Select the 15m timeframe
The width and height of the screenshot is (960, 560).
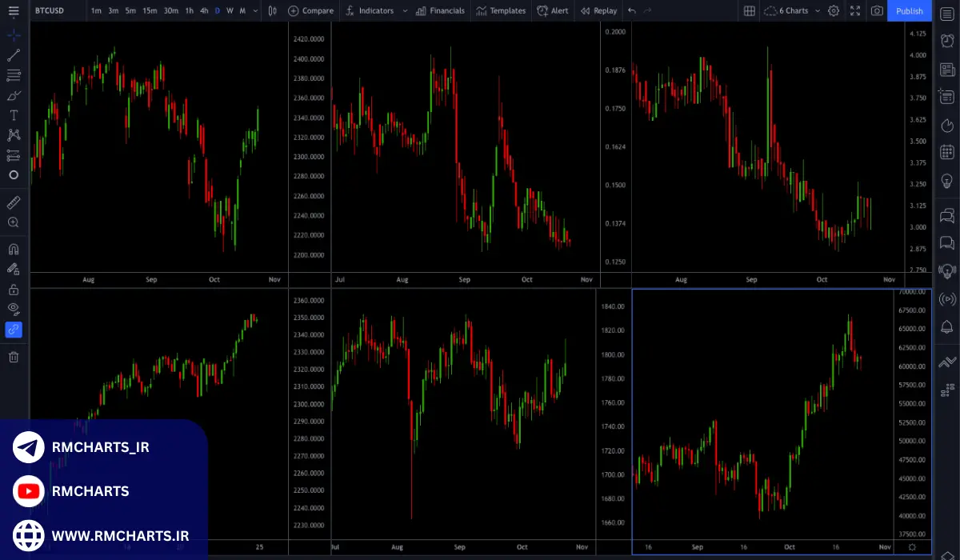tap(150, 10)
